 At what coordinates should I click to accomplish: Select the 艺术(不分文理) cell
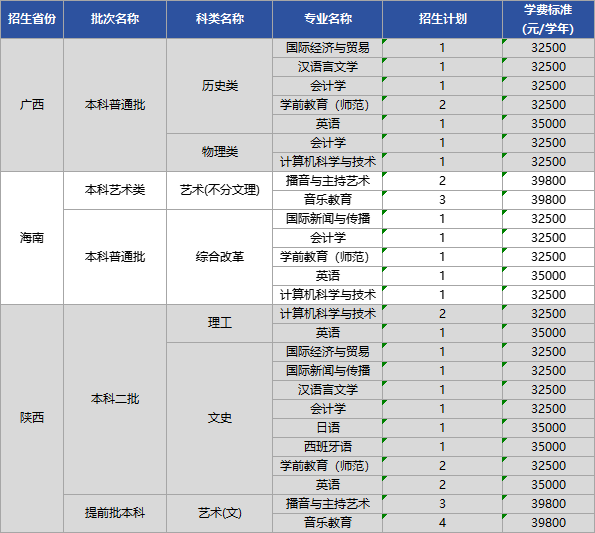point(219,190)
